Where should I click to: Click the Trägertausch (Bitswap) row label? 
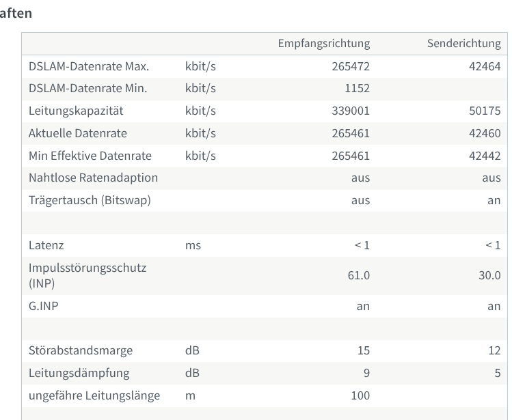[90, 200]
